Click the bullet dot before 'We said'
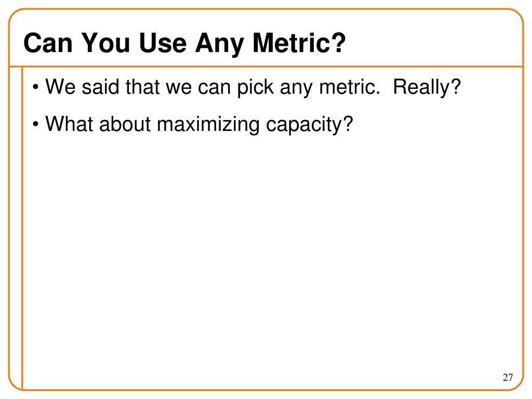 36,87
